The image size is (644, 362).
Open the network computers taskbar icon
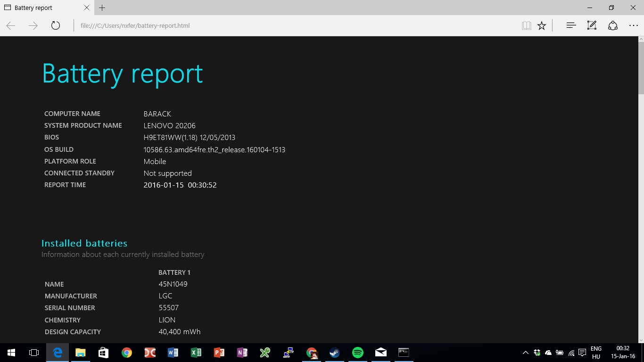[x=289, y=353]
